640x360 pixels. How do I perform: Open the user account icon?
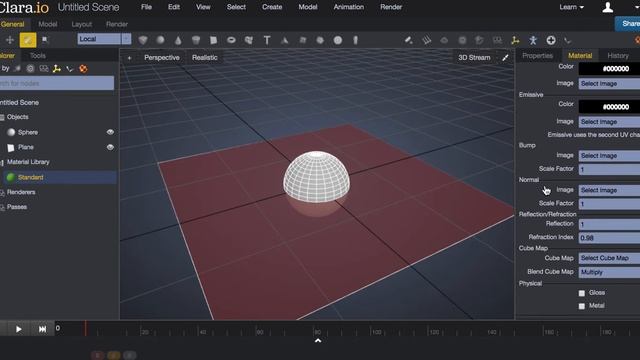[608, 7]
